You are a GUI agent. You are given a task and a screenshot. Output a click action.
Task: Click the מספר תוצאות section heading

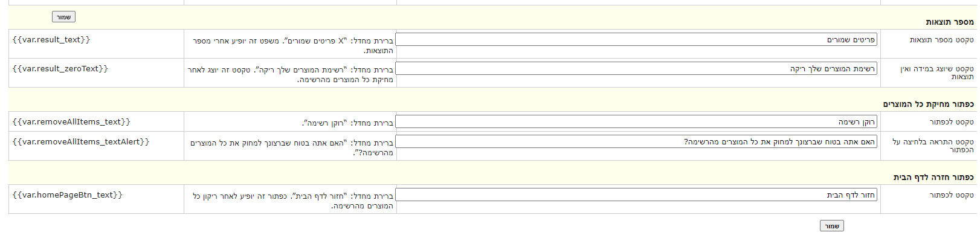coord(950,22)
